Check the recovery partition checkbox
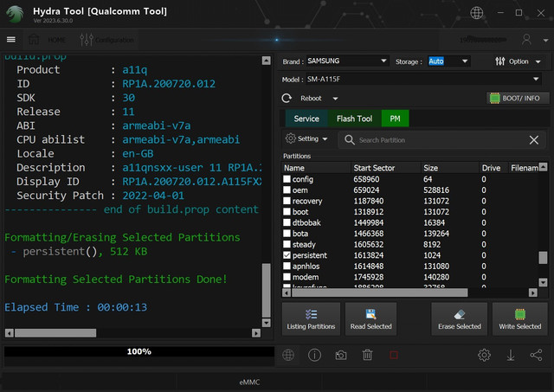The image size is (554, 392). point(287,201)
